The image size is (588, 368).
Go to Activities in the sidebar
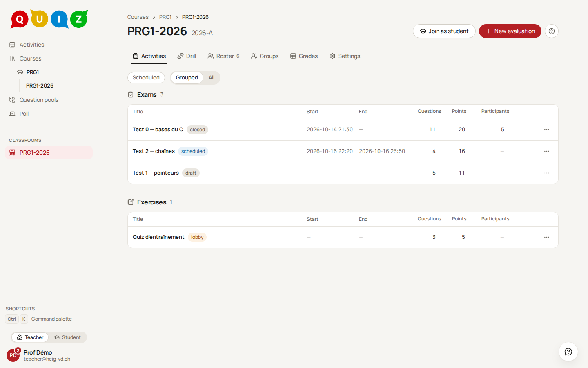[49, 45]
